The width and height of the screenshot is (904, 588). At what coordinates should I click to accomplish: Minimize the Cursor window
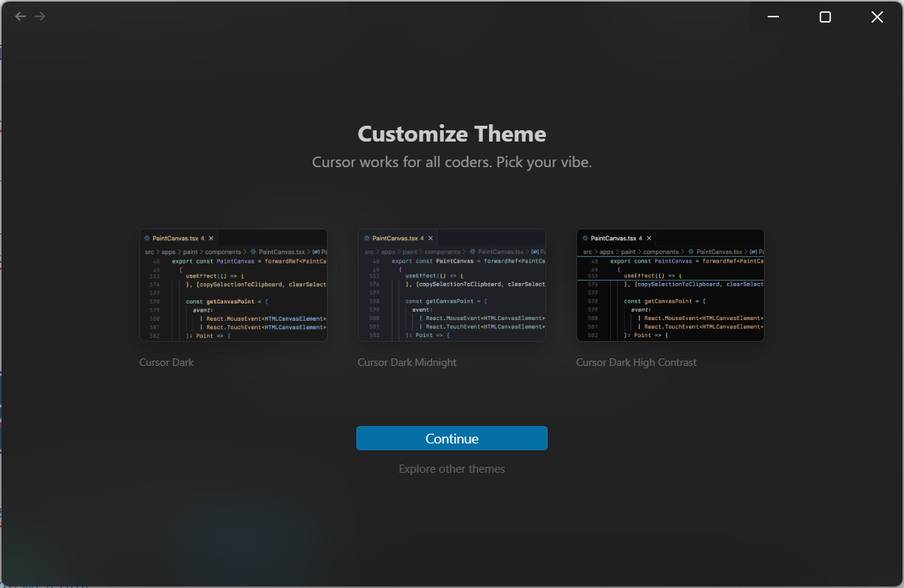click(773, 17)
